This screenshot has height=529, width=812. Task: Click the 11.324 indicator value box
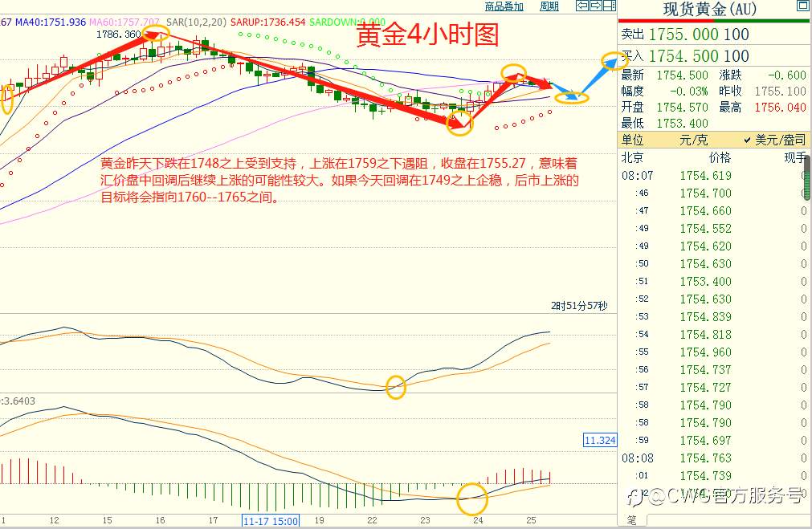pos(600,441)
